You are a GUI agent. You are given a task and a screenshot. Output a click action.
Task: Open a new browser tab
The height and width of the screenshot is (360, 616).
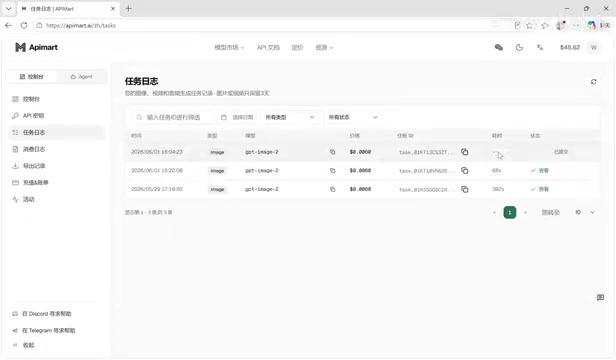click(x=128, y=8)
